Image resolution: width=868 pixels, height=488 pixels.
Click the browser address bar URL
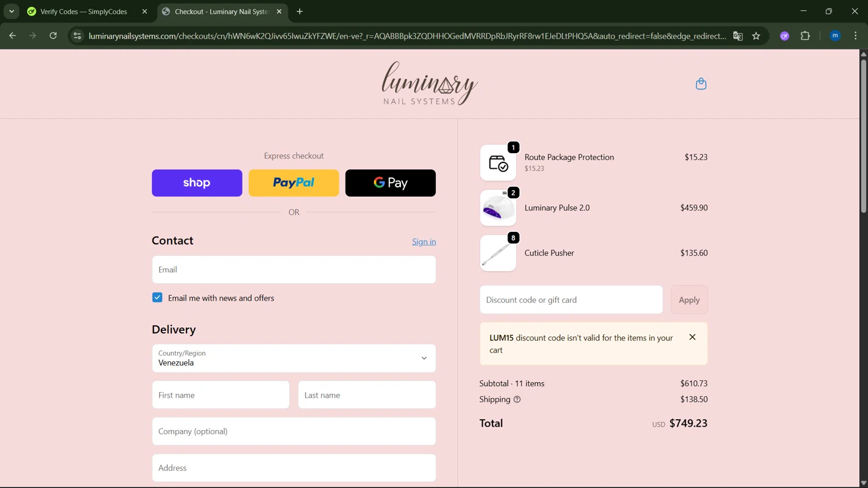[407, 36]
